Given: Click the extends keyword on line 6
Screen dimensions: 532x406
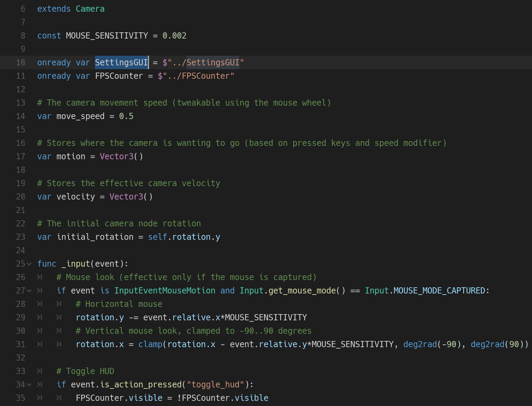Looking at the screenshot, I should (54, 9).
